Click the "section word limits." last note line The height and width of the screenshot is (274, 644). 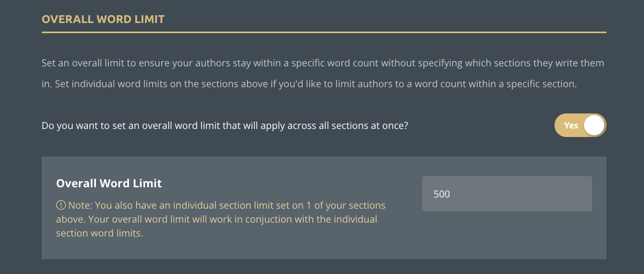coord(100,233)
